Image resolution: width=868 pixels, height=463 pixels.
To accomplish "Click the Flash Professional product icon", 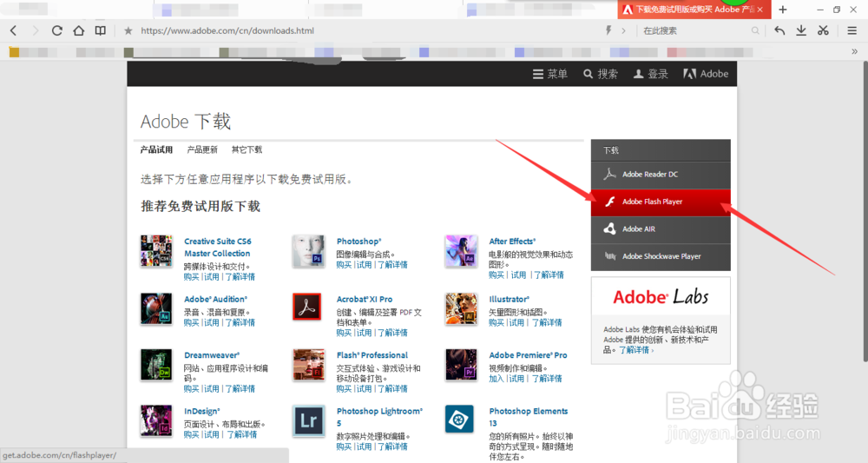I will coord(308,365).
